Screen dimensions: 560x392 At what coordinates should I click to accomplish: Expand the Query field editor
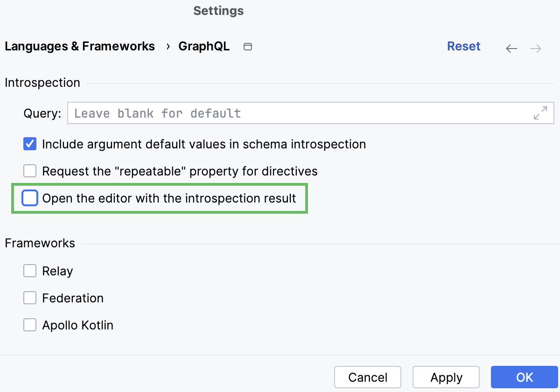tap(540, 113)
